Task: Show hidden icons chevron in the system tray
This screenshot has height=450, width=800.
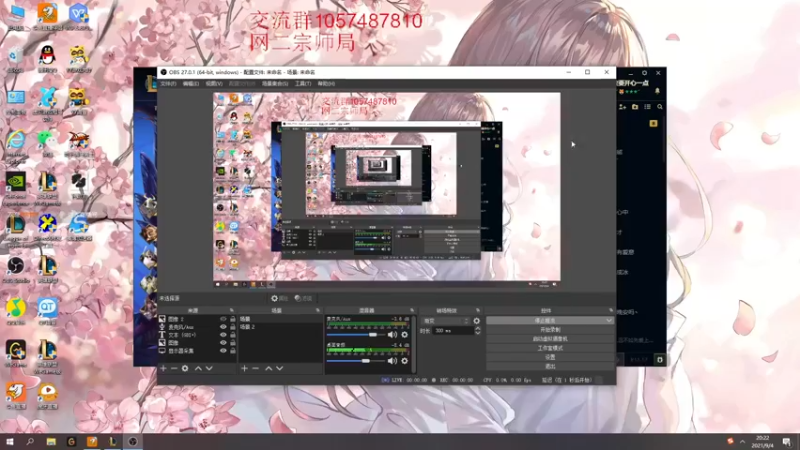Action: tap(742, 441)
